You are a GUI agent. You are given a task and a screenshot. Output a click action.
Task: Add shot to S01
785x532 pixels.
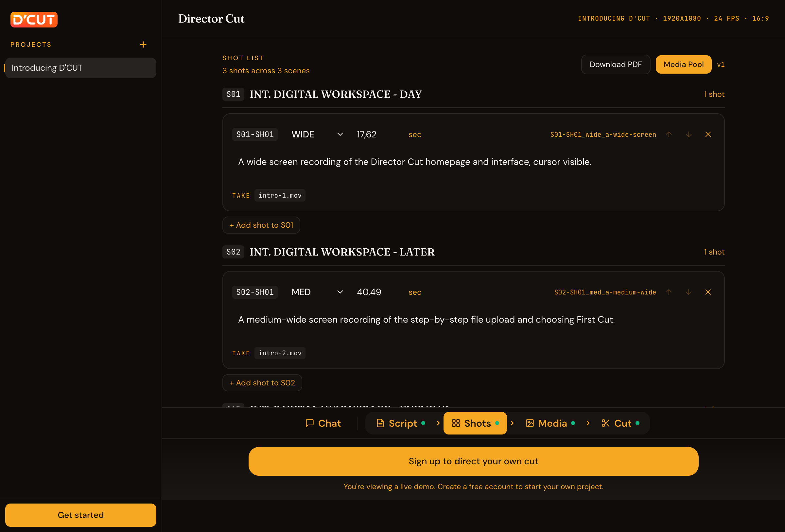click(x=261, y=225)
